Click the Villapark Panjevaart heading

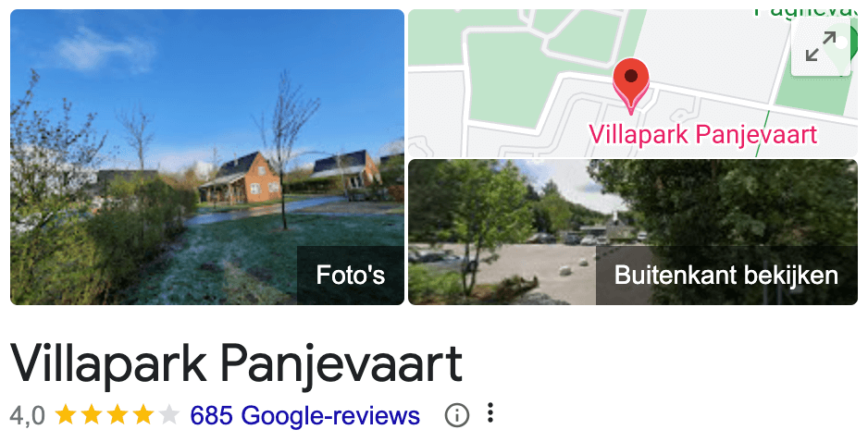click(236, 364)
